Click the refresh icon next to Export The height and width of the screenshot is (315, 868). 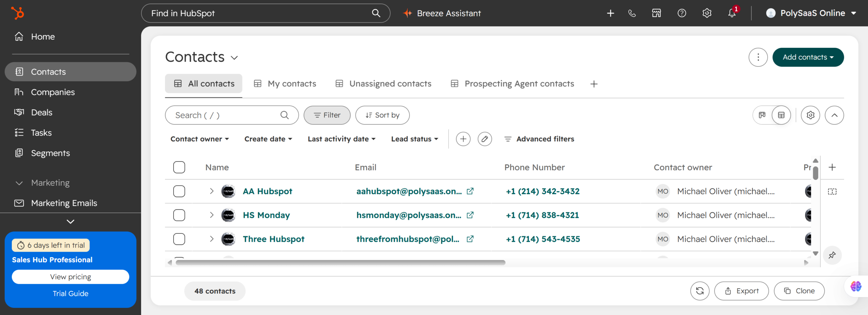point(700,291)
